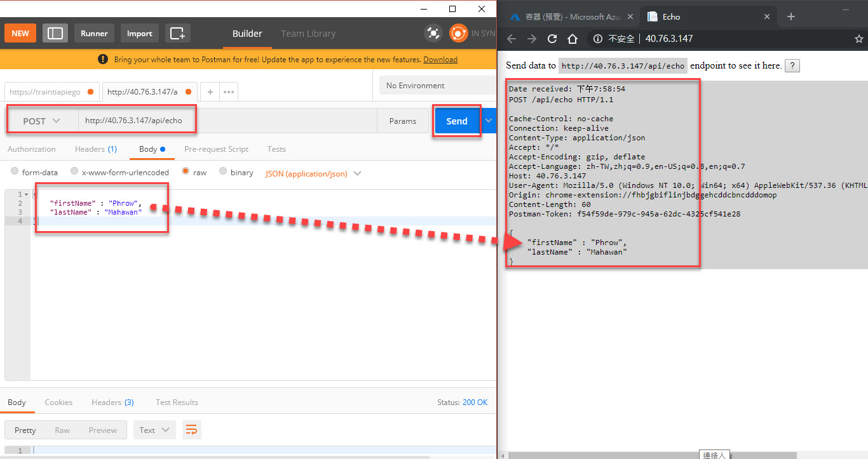Click the browser address bar 40.76.3.147

coord(669,39)
